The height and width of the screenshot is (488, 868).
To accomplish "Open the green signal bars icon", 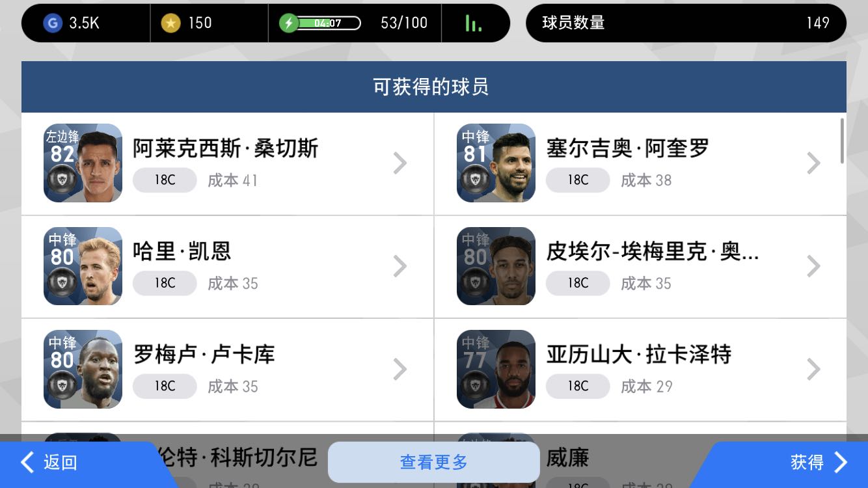I will (474, 23).
